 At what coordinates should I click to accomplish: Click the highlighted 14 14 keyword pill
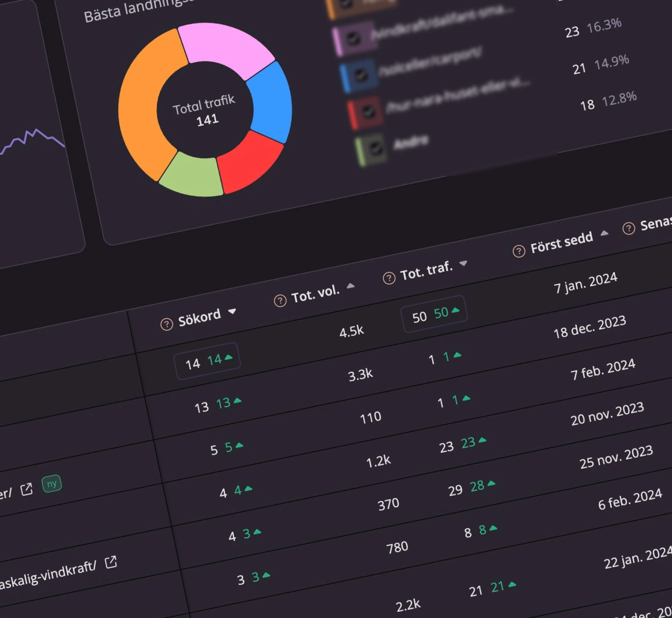pos(207,361)
